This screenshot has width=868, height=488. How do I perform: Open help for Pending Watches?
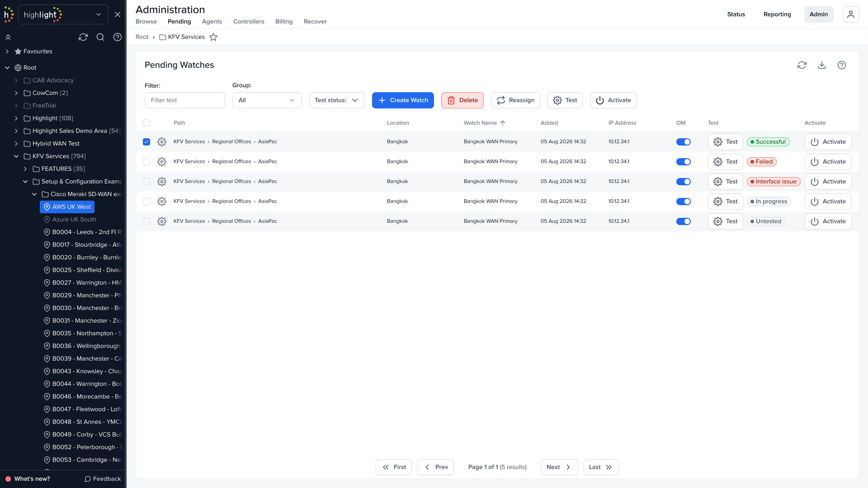(842, 65)
